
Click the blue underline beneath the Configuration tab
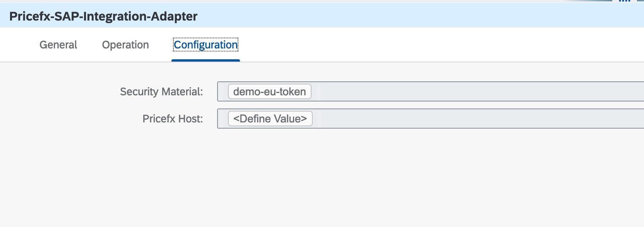(206, 60)
